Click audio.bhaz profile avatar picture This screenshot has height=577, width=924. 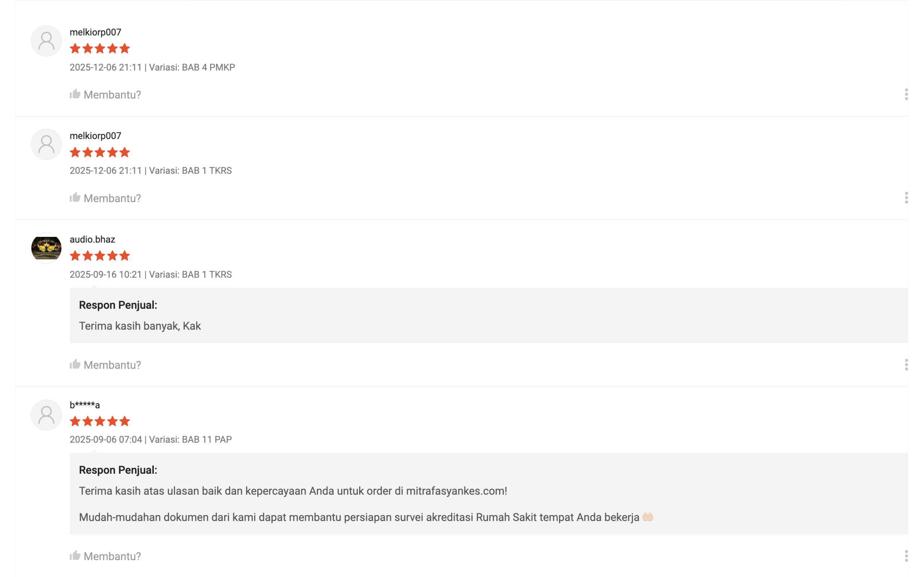(46, 248)
